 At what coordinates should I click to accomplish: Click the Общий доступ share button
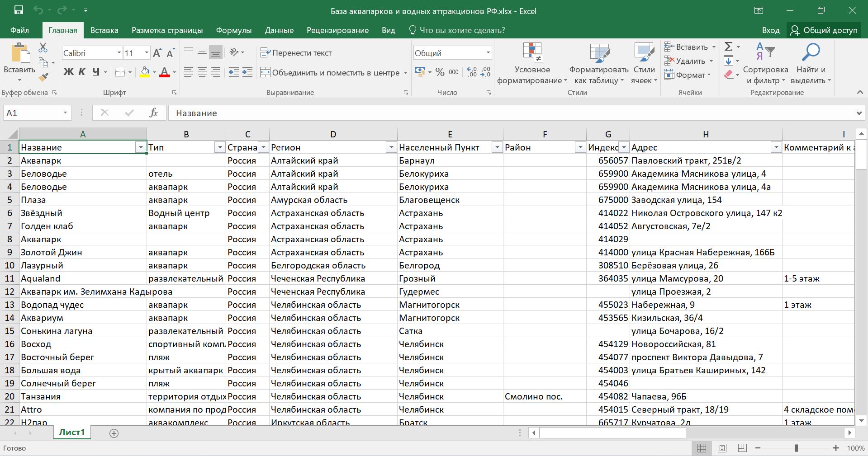click(x=824, y=30)
